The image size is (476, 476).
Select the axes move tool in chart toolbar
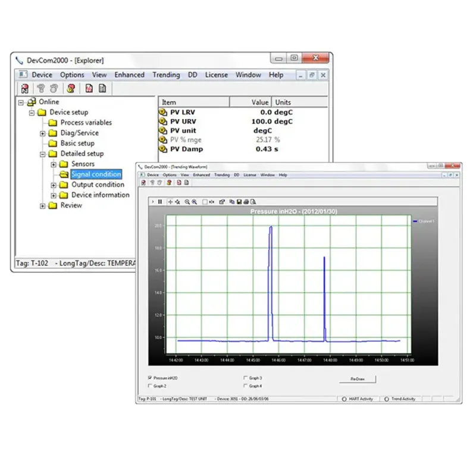pyautogui.click(x=177, y=202)
